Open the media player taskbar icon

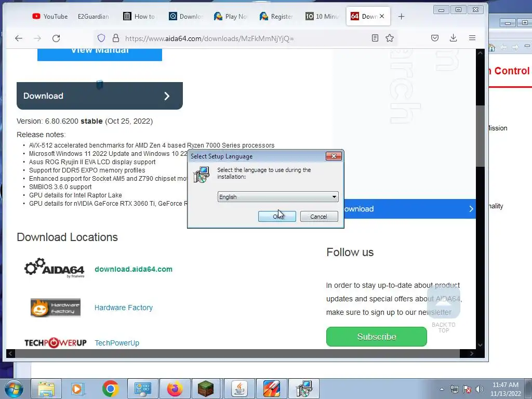[78, 389]
